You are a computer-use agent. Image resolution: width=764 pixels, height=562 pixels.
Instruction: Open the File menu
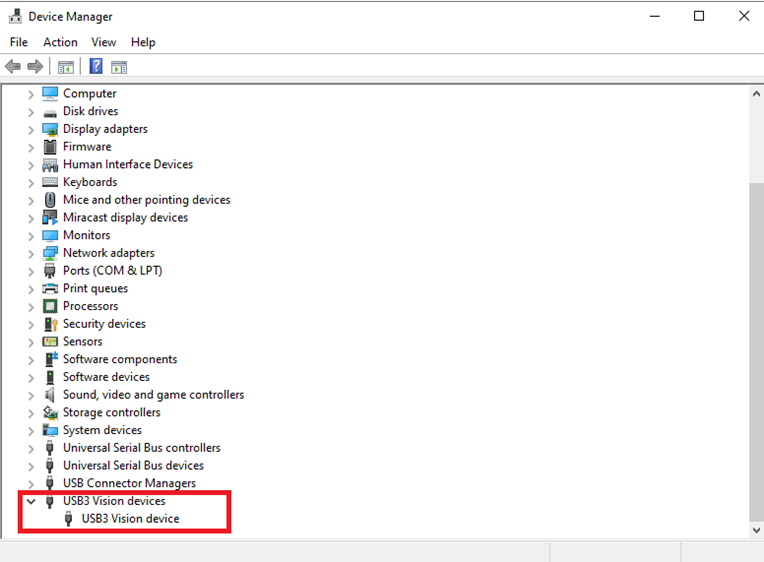pos(19,42)
